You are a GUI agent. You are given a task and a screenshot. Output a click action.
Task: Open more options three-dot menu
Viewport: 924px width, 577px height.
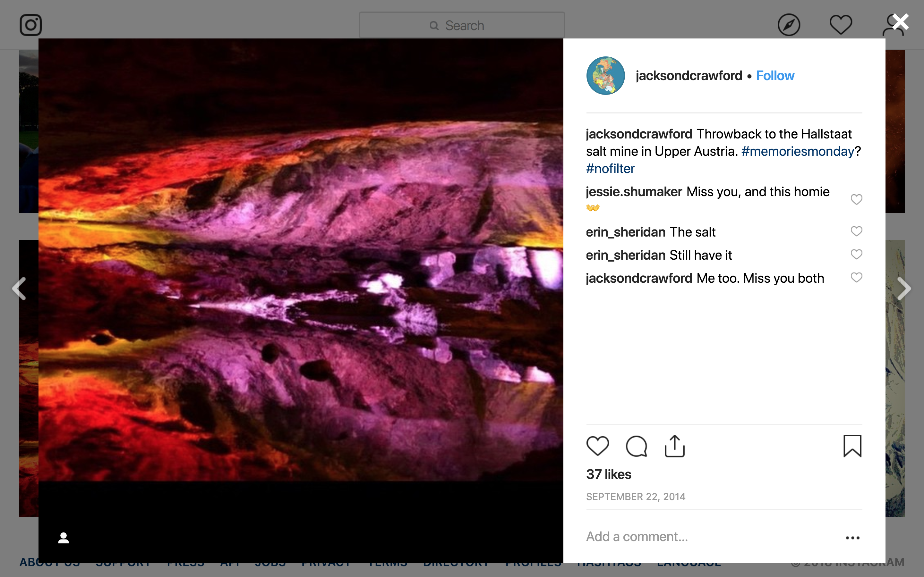pyautogui.click(x=852, y=538)
